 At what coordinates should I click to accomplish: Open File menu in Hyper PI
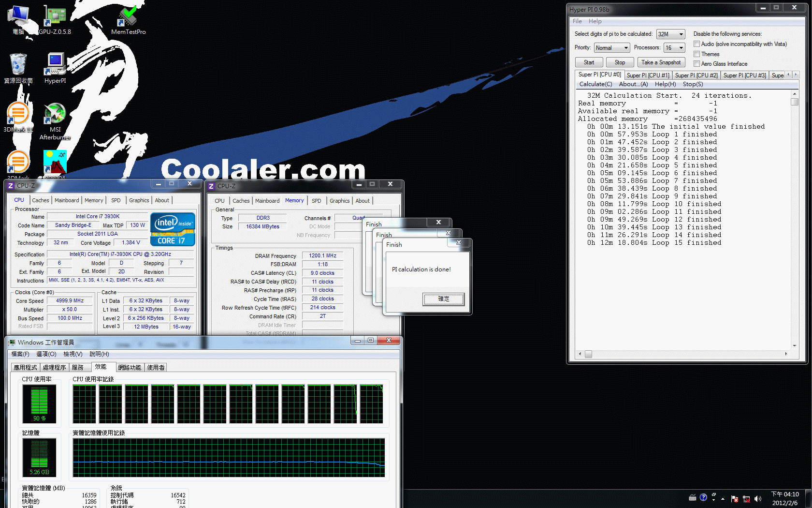[577, 21]
